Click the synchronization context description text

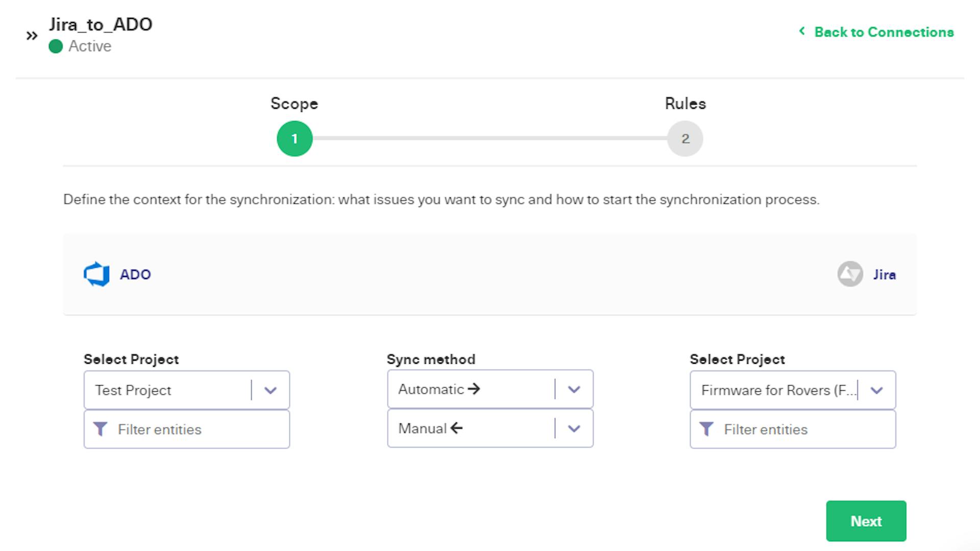[x=441, y=199]
